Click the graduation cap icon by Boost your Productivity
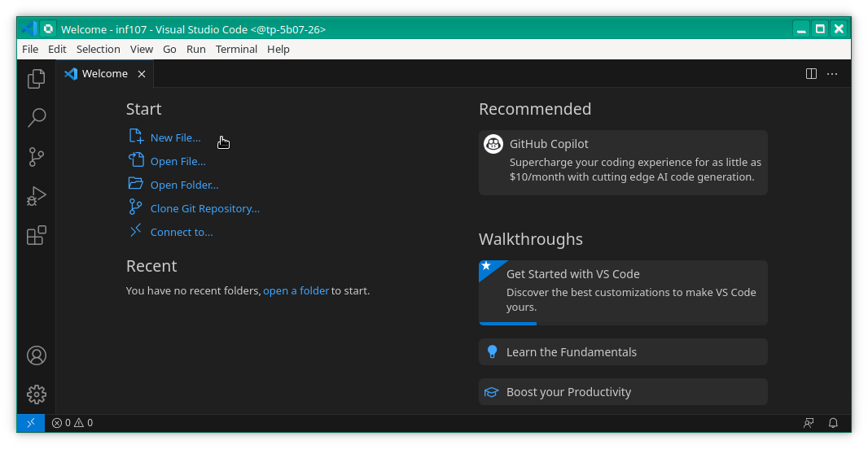 click(x=492, y=392)
